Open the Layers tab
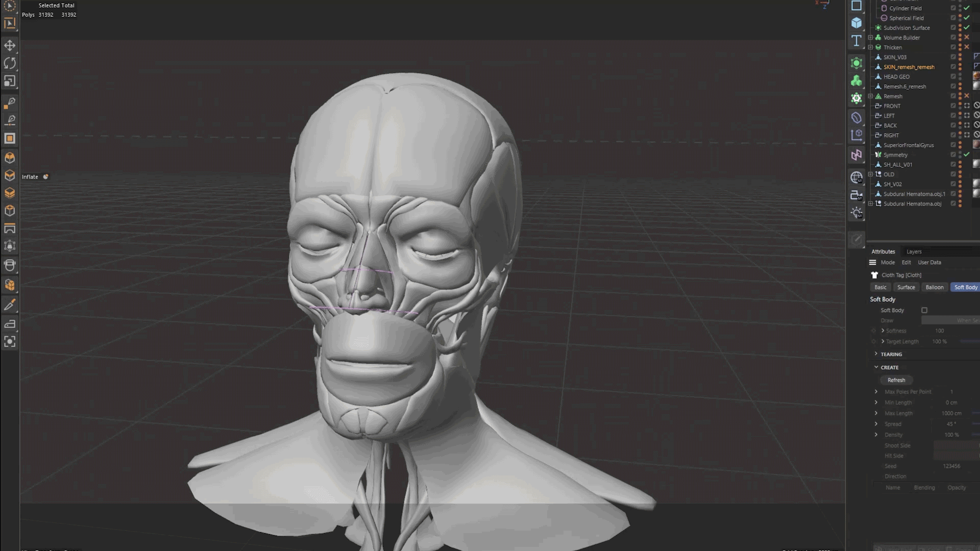 pyautogui.click(x=914, y=252)
